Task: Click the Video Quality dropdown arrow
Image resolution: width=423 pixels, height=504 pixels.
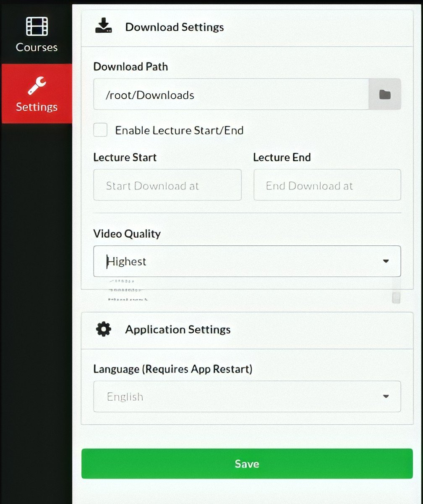Action: pyautogui.click(x=386, y=261)
